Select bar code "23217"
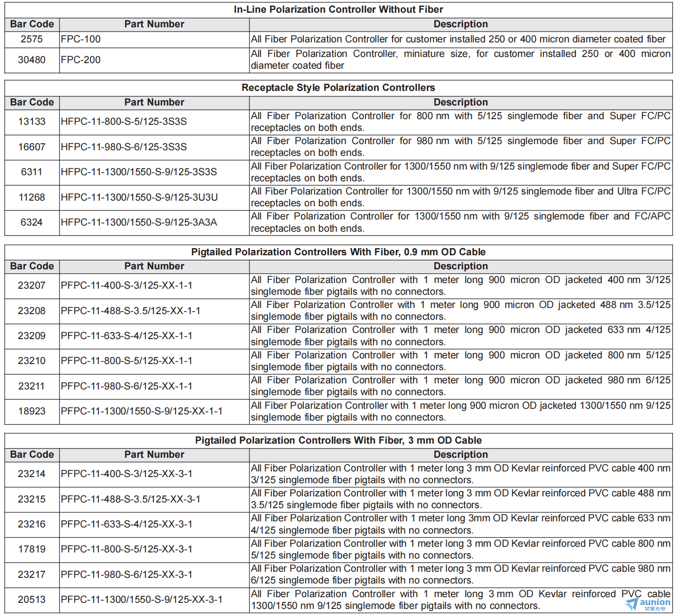 [32, 575]
